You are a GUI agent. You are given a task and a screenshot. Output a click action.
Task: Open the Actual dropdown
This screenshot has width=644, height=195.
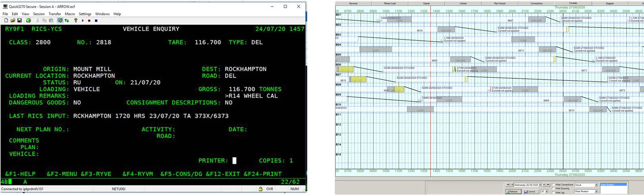point(596,185)
